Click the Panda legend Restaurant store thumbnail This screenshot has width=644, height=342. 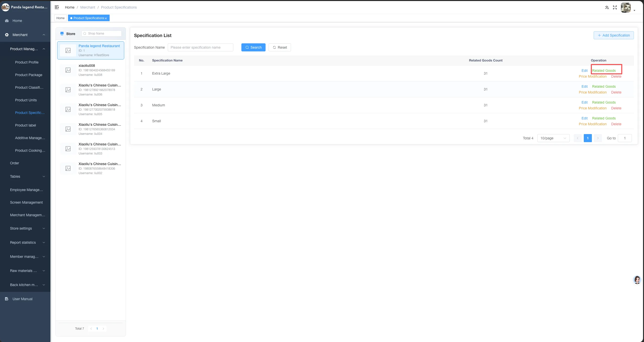pos(68,50)
